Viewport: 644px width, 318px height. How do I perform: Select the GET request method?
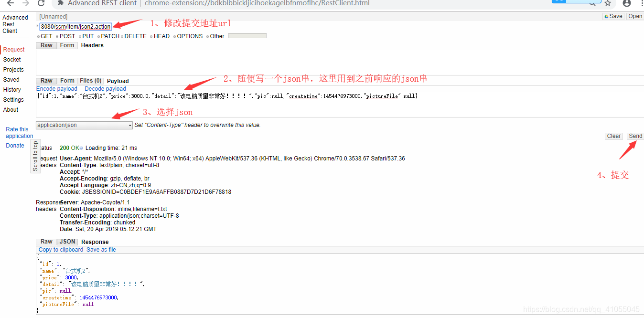pyautogui.click(x=41, y=36)
